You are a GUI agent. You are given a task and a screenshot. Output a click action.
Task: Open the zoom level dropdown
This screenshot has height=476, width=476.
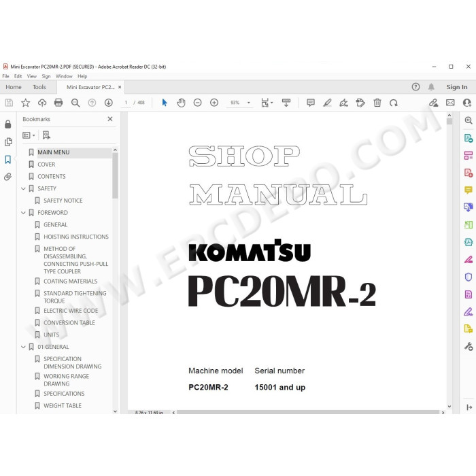click(249, 103)
